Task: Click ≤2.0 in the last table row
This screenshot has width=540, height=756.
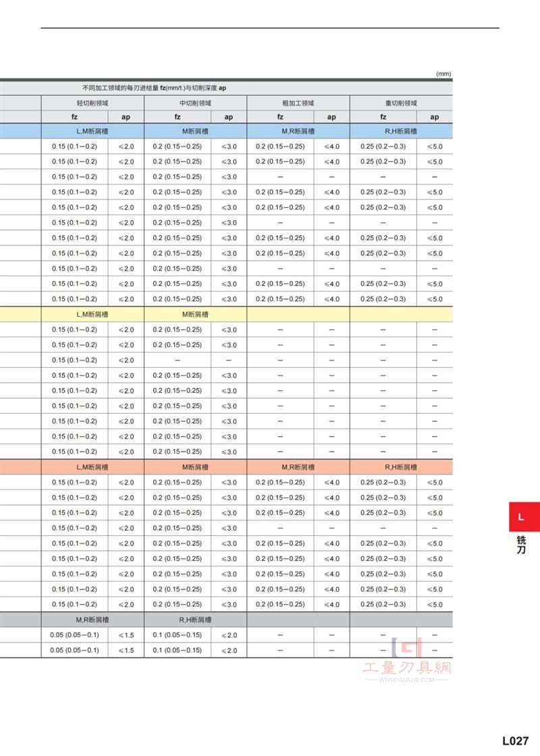Action: coord(229,651)
